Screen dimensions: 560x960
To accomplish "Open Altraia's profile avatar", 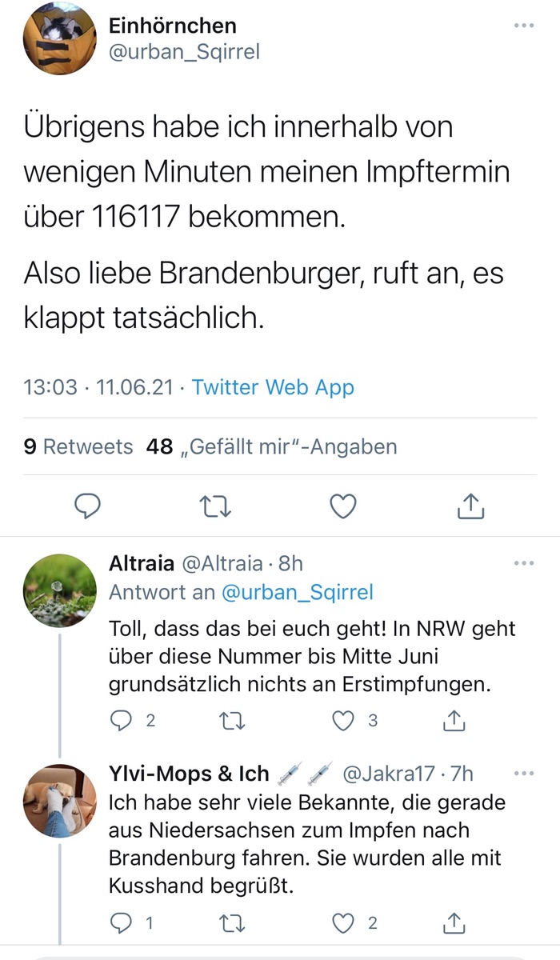I will click(59, 590).
